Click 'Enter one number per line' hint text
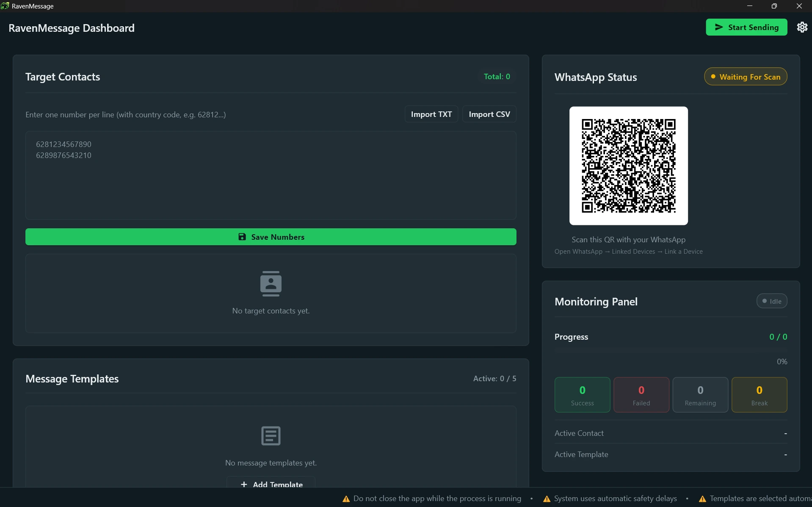The image size is (812, 507). [x=125, y=115]
